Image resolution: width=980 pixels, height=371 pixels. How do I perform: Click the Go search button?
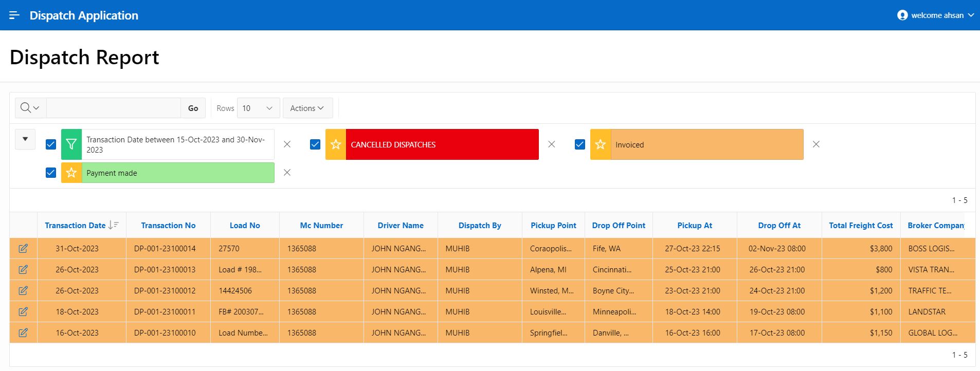click(x=193, y=108)
